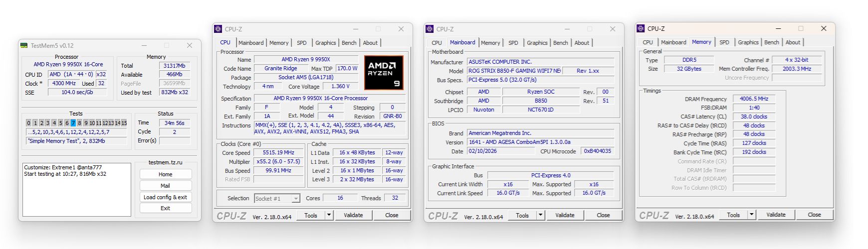
Task: Click the Bus Speed value 99.91 MHz
Action: [278, 170]
